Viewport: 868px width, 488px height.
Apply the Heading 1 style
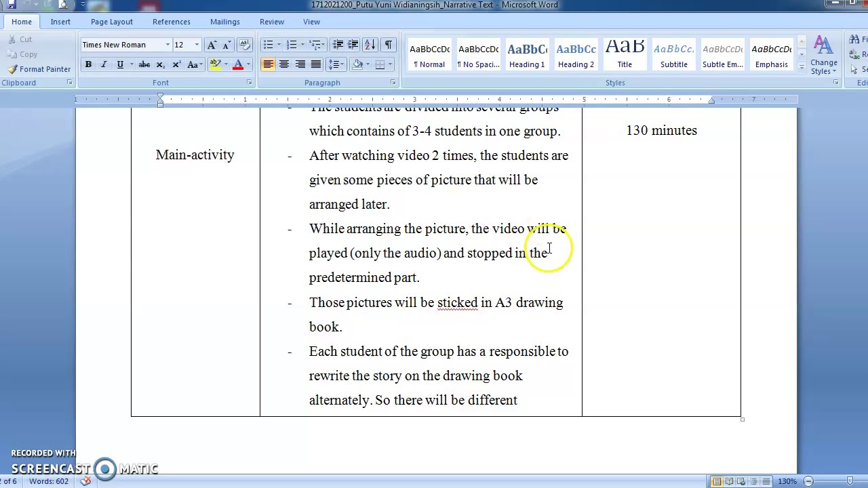click(527, 54)
